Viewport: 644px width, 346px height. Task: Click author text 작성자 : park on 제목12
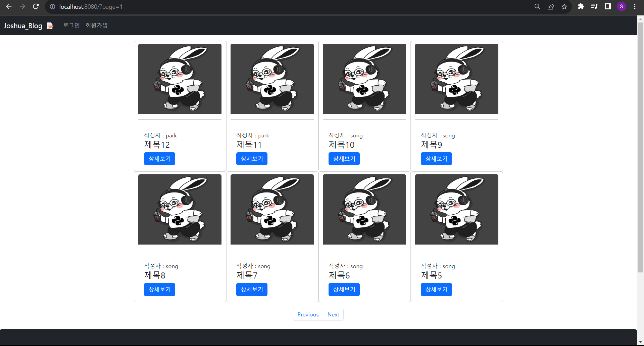tap(160, 135)
